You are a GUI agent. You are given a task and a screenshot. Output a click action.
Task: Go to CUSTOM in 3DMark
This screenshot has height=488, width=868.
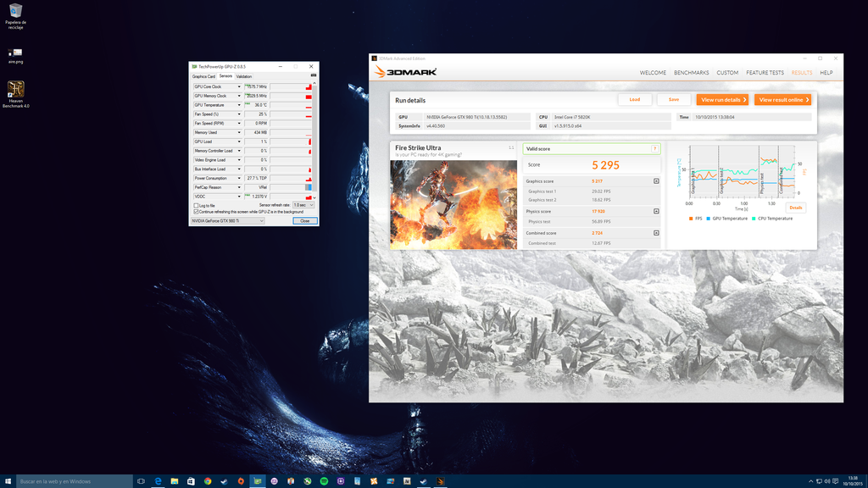point(727,73)
